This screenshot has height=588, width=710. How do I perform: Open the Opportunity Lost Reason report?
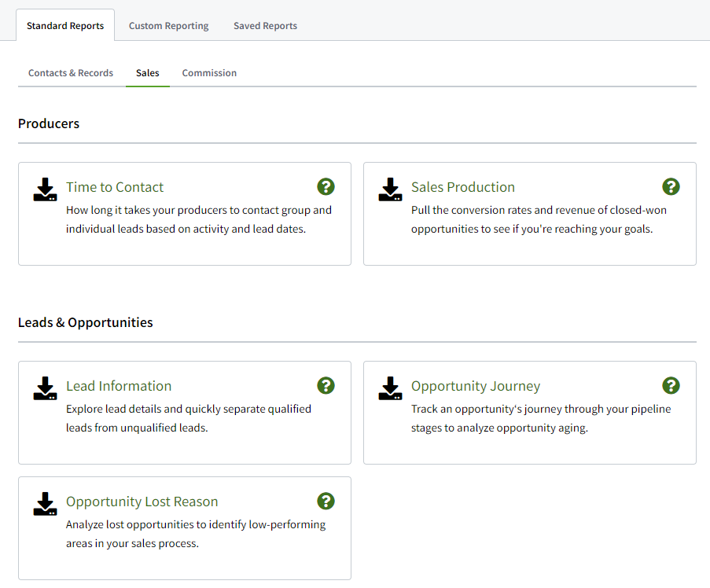[142, 501]
